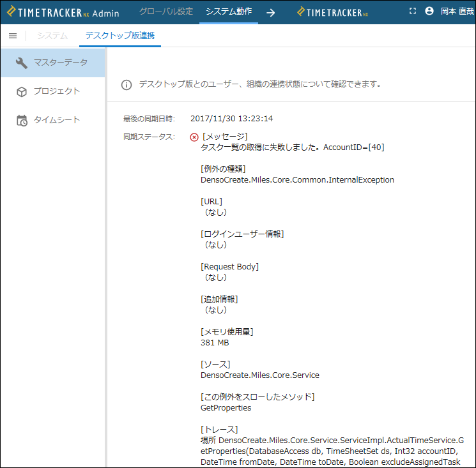476x468 pixels.
Task: Click the cube icon for プロジェクト
Action: point(21,91)
